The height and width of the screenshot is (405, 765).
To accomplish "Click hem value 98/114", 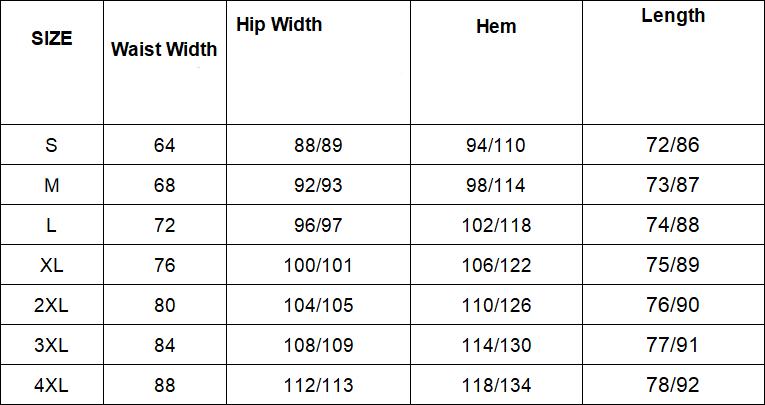I will 496,185.
